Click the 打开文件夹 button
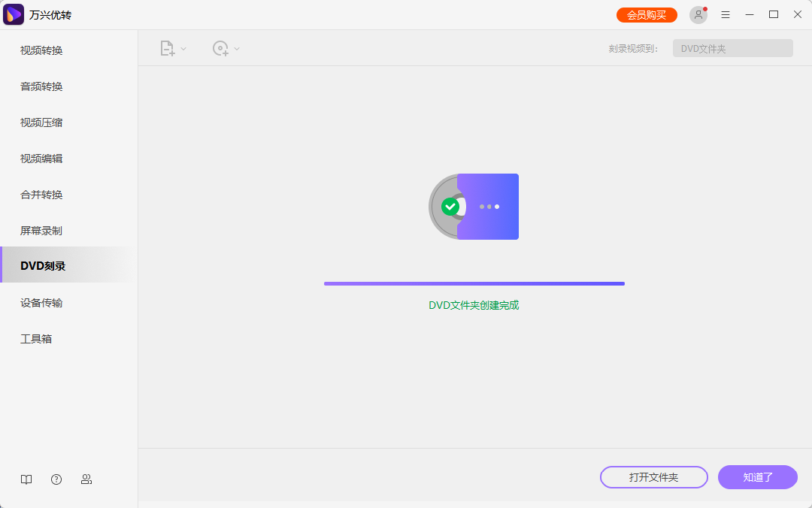 [x=653, y=477]
